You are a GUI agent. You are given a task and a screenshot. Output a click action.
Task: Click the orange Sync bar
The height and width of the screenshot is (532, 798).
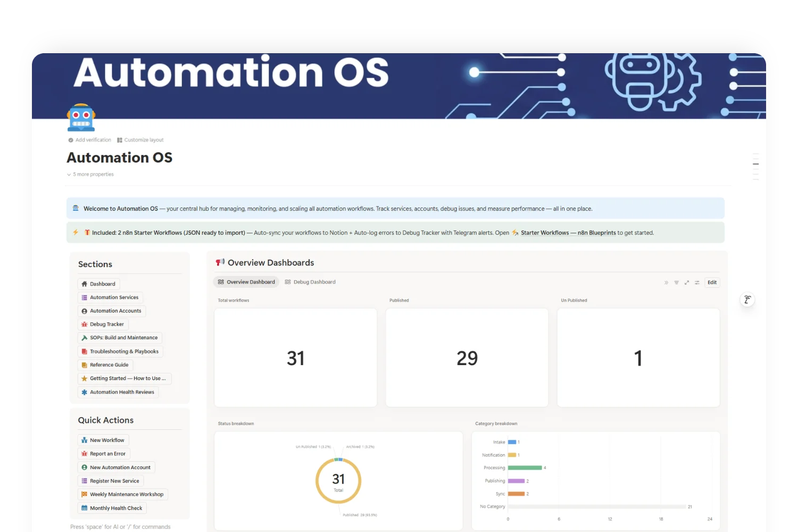(x=516, y=494)
